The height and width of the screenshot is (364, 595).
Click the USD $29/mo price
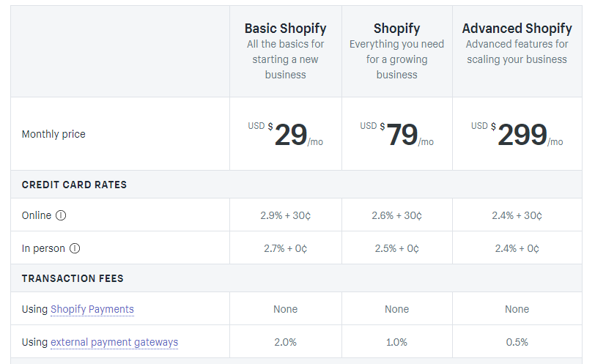point(285,135)
